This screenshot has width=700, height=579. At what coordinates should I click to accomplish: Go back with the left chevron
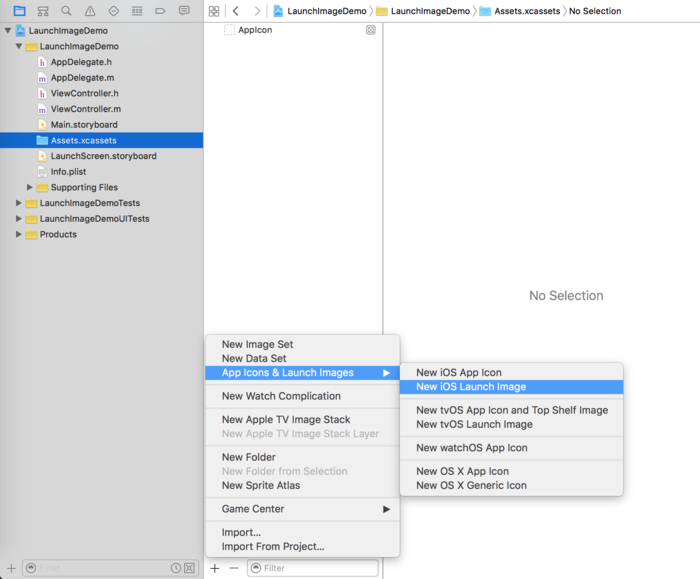coord(236,11)
